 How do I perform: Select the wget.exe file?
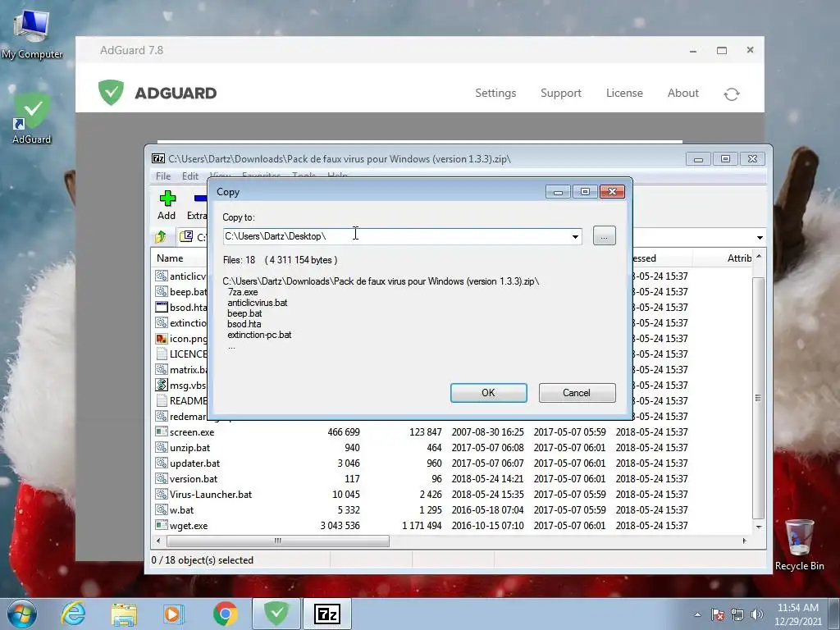[x=189, y=526]
